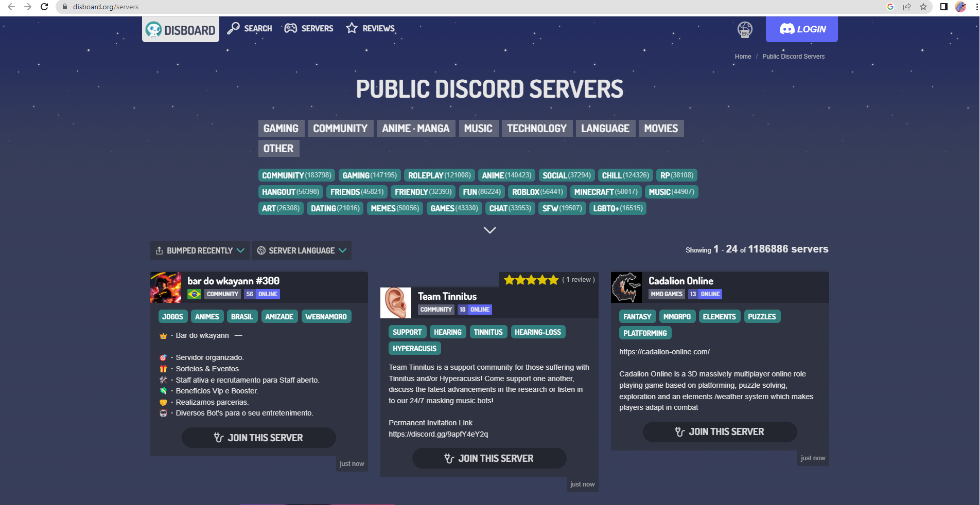
Task: Open the Chrome three-dot menu
Action: coord(976,7)
